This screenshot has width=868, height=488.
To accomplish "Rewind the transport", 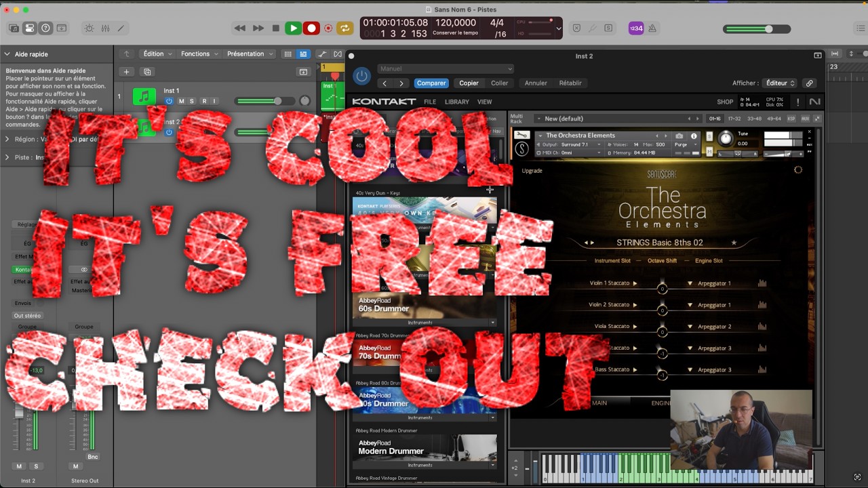I will pyautogui.click(x=239, y=28).
